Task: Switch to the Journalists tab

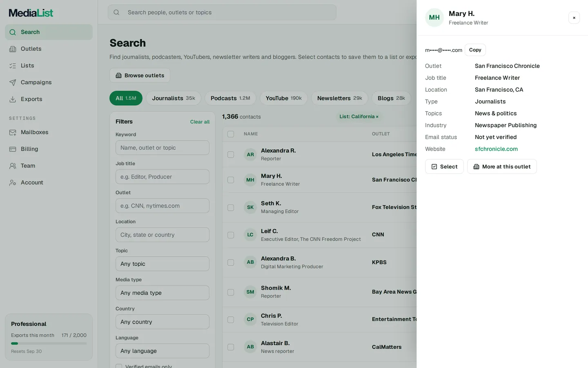Action: click(x=174, y=98)
